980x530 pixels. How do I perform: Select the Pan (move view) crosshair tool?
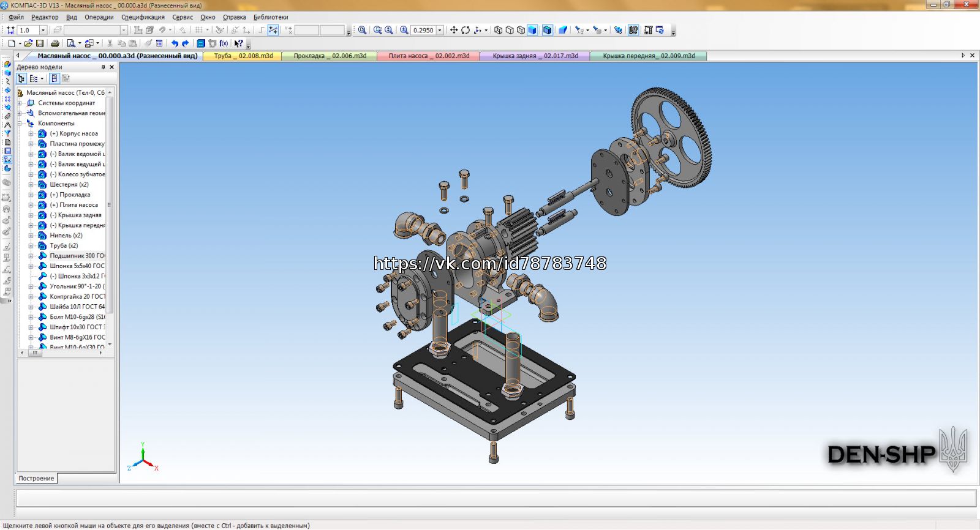[x=454, y=30]
